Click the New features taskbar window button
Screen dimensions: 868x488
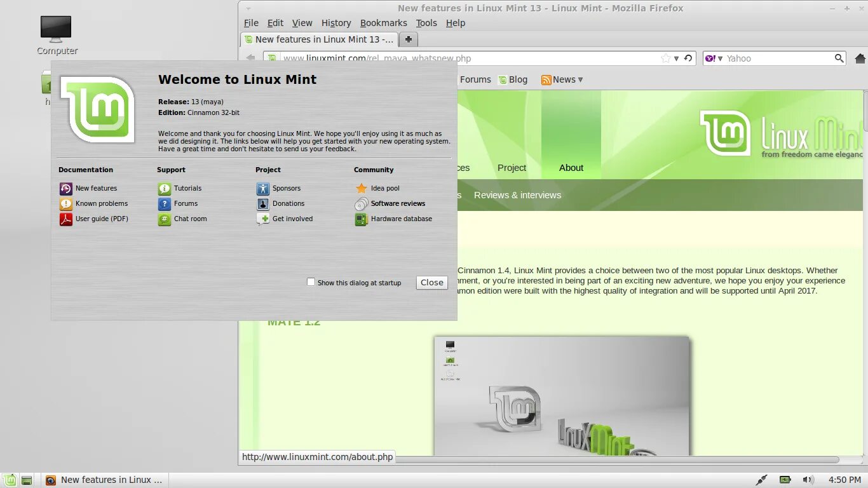(105, 480)
